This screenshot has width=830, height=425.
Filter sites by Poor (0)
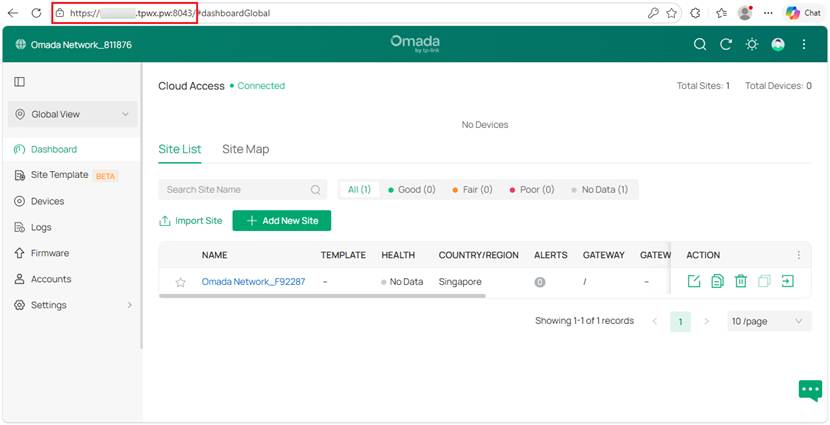[531, 189]
